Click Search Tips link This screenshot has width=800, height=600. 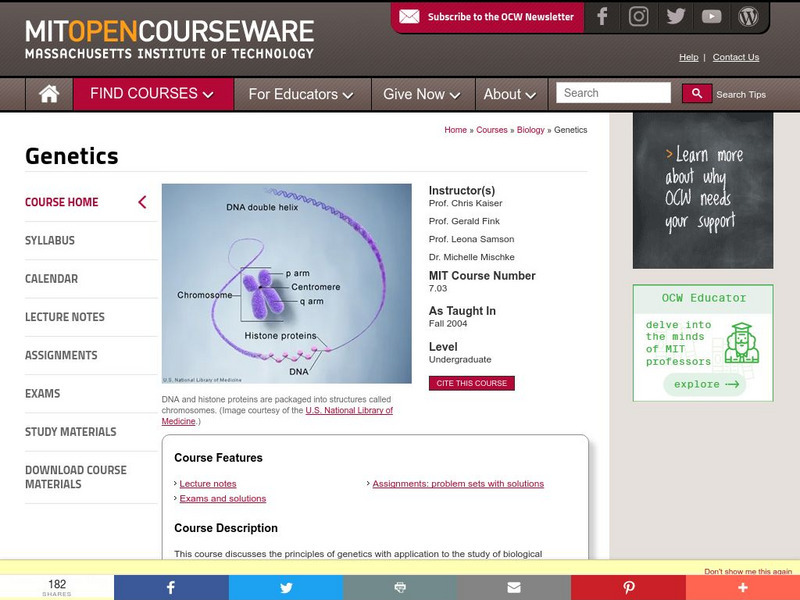click(741, 94)
